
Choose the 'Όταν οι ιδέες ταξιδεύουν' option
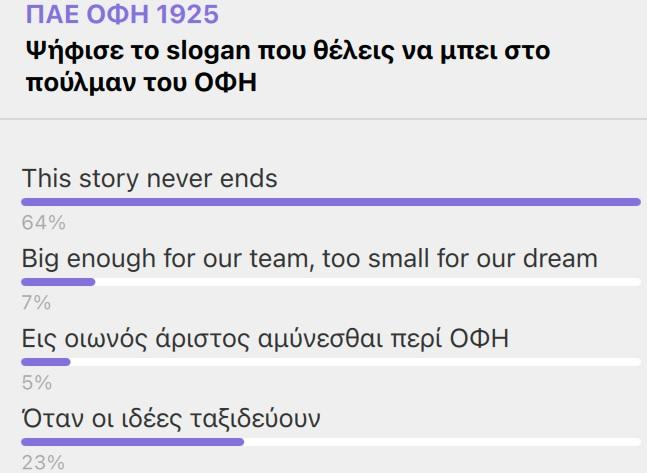171,419
